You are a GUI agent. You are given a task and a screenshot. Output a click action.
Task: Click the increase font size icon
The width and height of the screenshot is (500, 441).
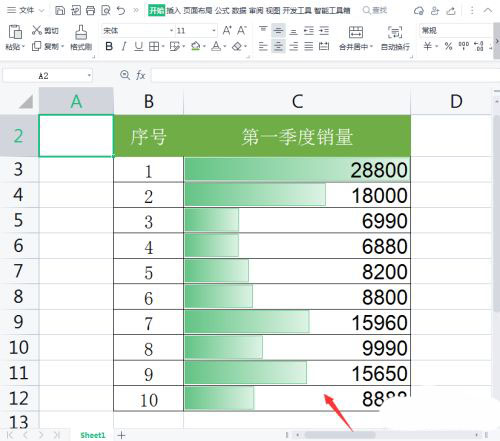[x=227, y=30]
